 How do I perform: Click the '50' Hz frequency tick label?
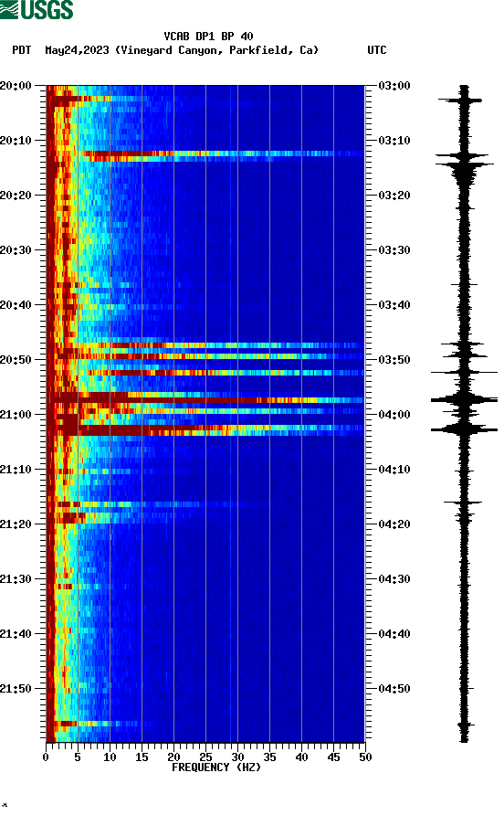[365, 757]
